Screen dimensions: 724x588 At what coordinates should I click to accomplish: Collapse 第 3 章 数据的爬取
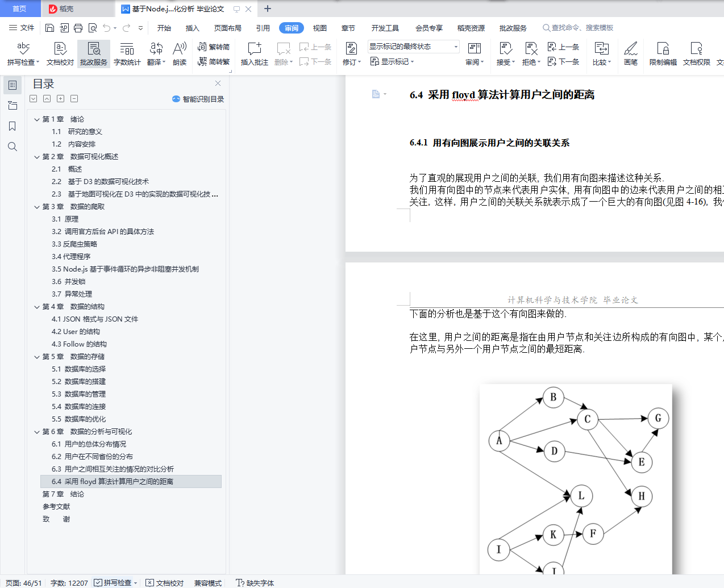coord(36,207)
